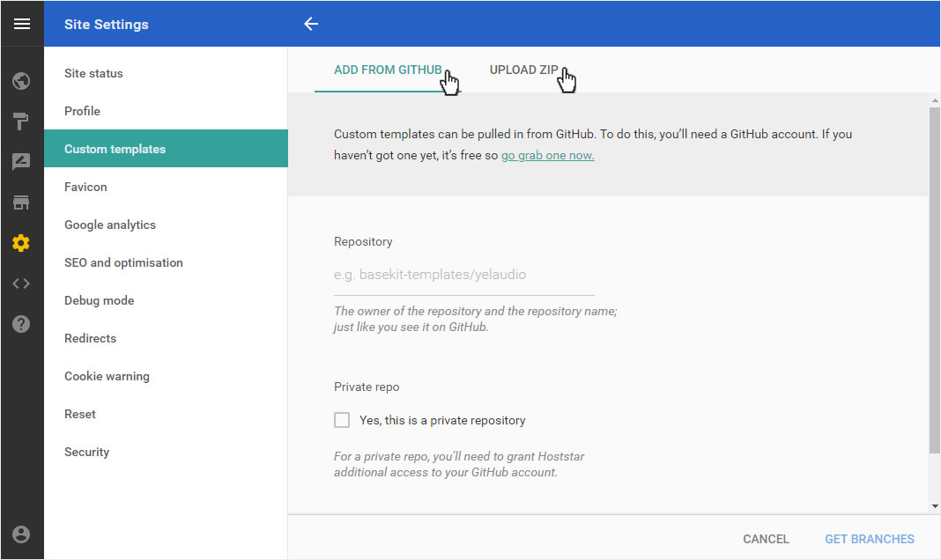Screen dimensions: 941x560
Task: Check 'Yes, this is a private repository'
Action: 342,420
